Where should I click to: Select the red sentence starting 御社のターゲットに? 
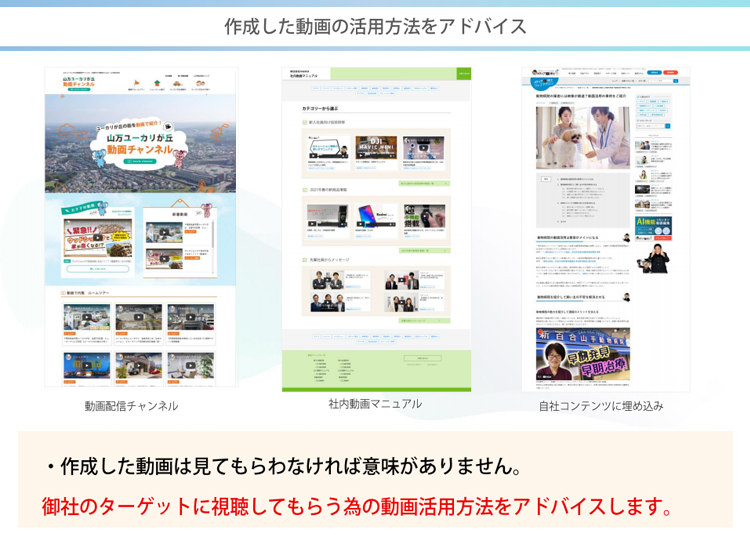coord(357,507)
